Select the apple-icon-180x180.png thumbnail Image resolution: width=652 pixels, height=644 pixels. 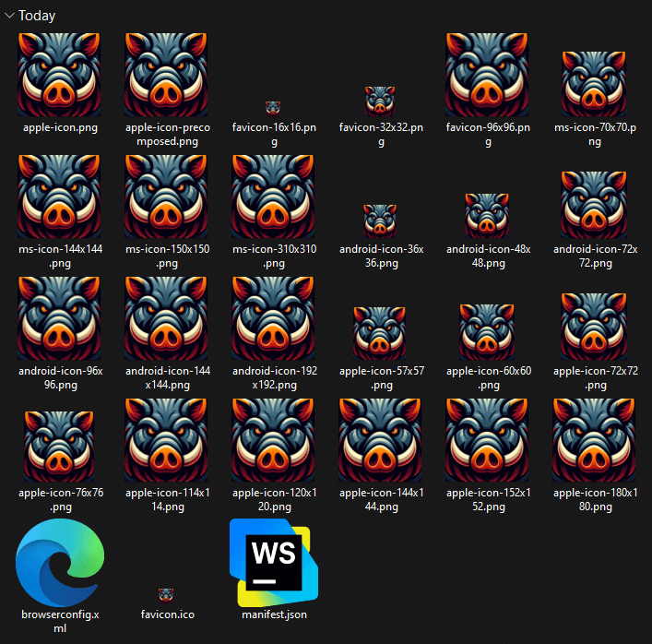(x=595, y=441)
